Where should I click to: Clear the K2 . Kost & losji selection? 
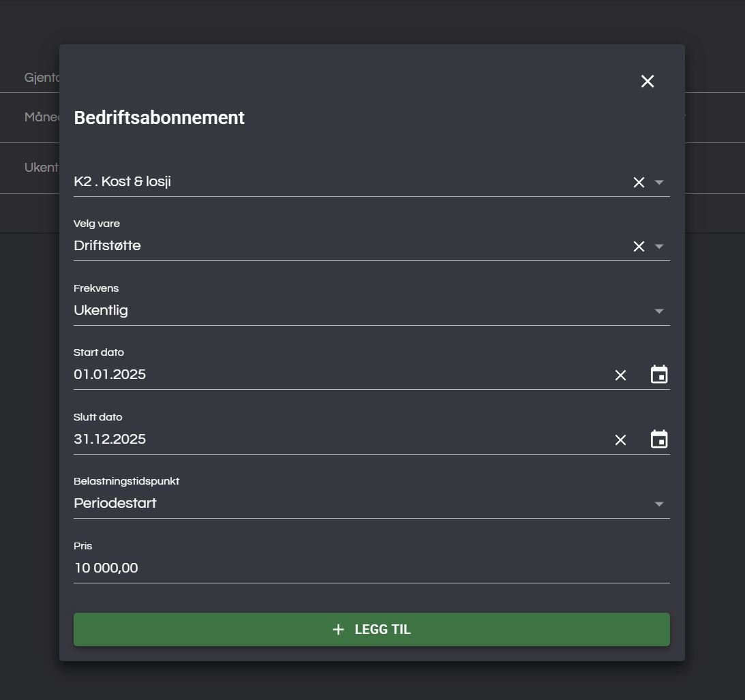[x=639, y=182]
